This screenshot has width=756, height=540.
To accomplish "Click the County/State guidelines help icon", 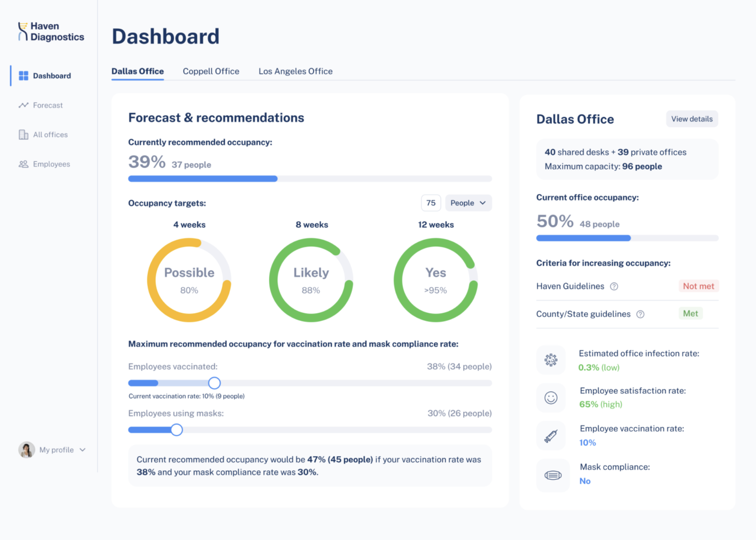I will tap(640, 314).
